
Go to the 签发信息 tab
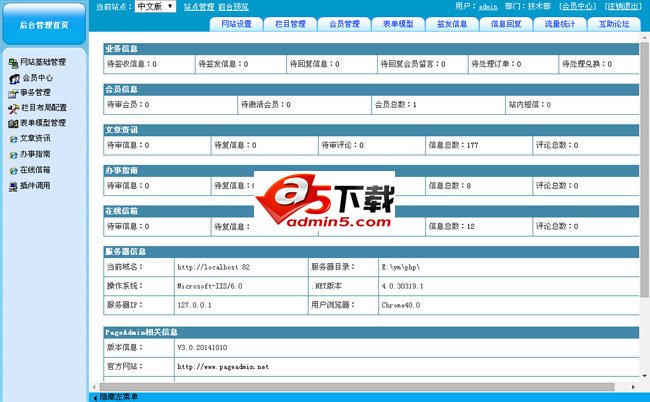(x=452, y=24)
